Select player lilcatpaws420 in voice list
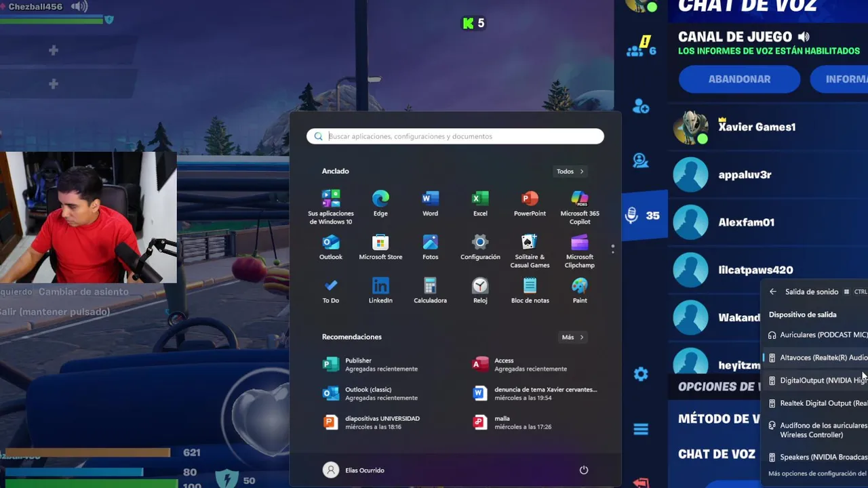 [768, 270]
